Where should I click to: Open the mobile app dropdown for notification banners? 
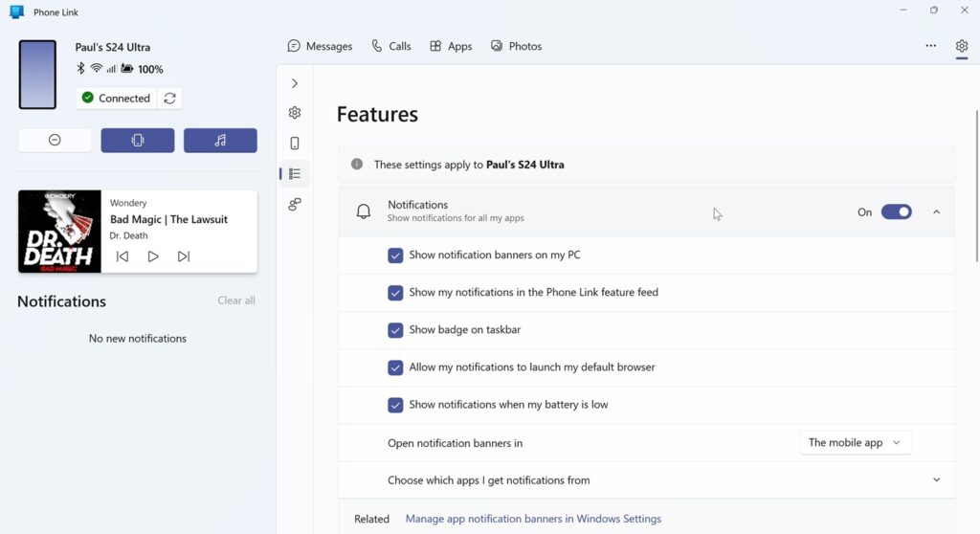coord(855,443)
